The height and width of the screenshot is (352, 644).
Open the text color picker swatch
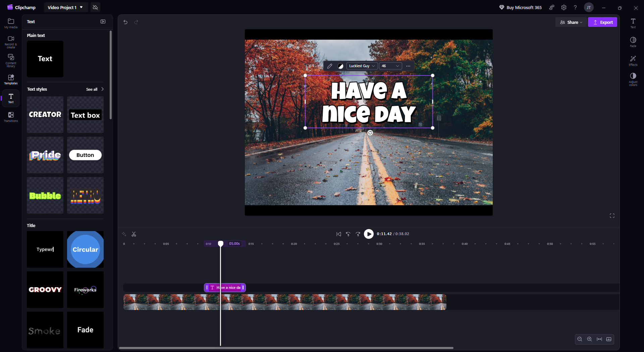(340, 66)
